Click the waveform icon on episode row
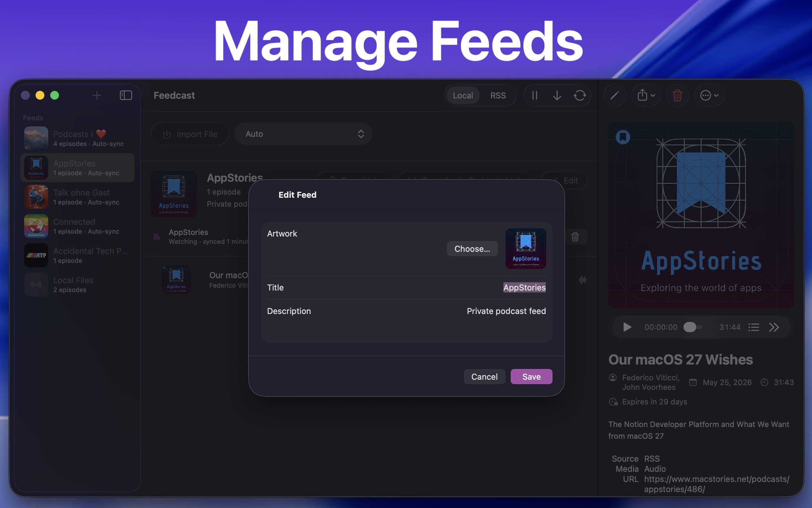The height and width of the screenshot is (508, 812). (x=582, y=280)
